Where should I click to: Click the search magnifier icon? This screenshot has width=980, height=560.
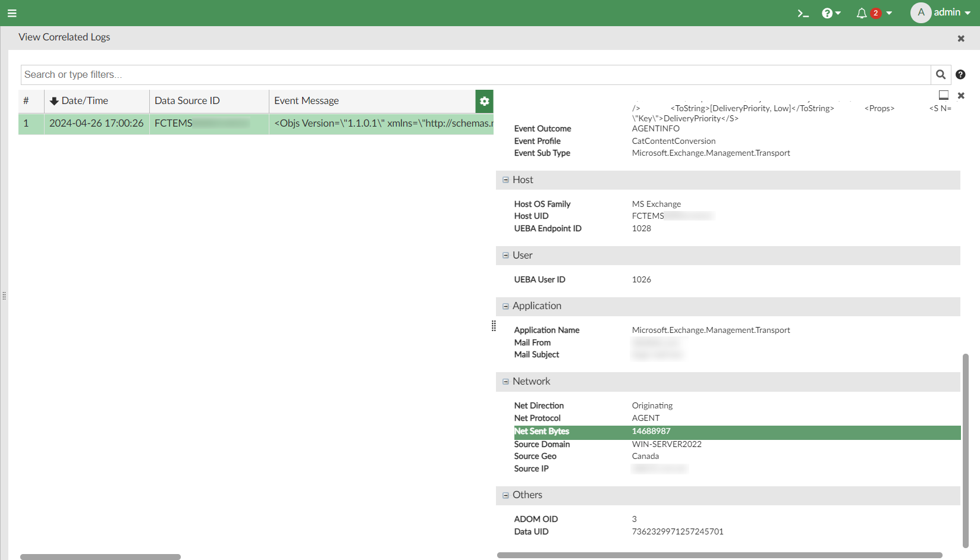[940, 75]
